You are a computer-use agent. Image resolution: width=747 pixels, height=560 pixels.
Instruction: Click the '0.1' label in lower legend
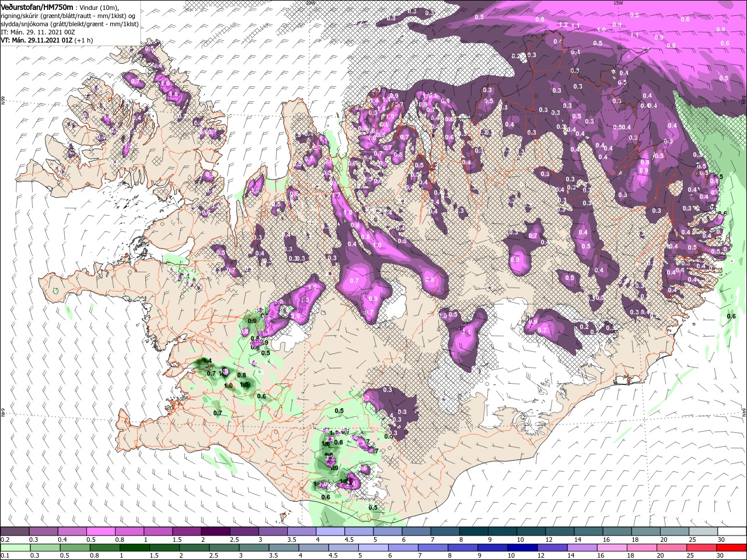click(5, 555)
